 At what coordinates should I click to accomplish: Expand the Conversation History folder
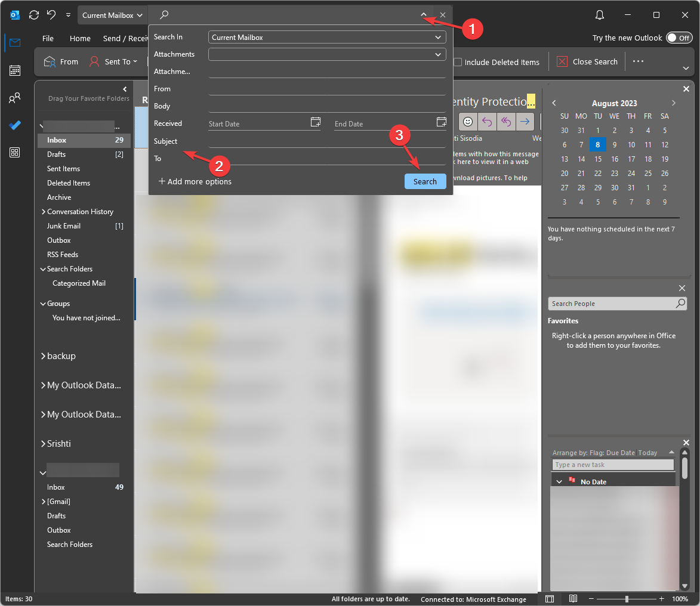44,212
